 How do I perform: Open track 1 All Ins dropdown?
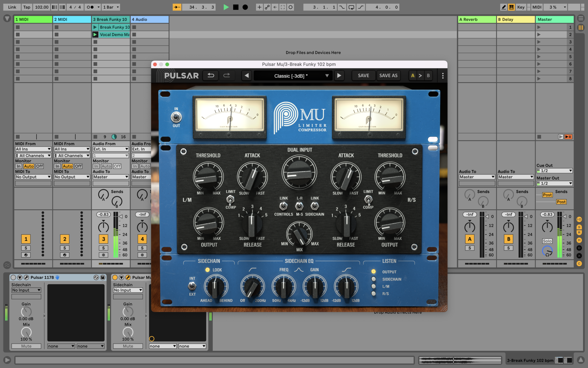tap(33, 149)
